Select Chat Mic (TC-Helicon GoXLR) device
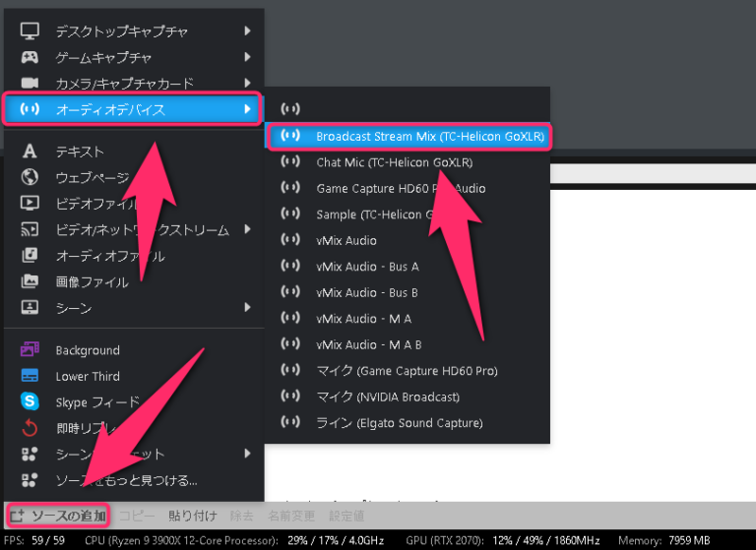The image size is (756, 550). point(408,162)
